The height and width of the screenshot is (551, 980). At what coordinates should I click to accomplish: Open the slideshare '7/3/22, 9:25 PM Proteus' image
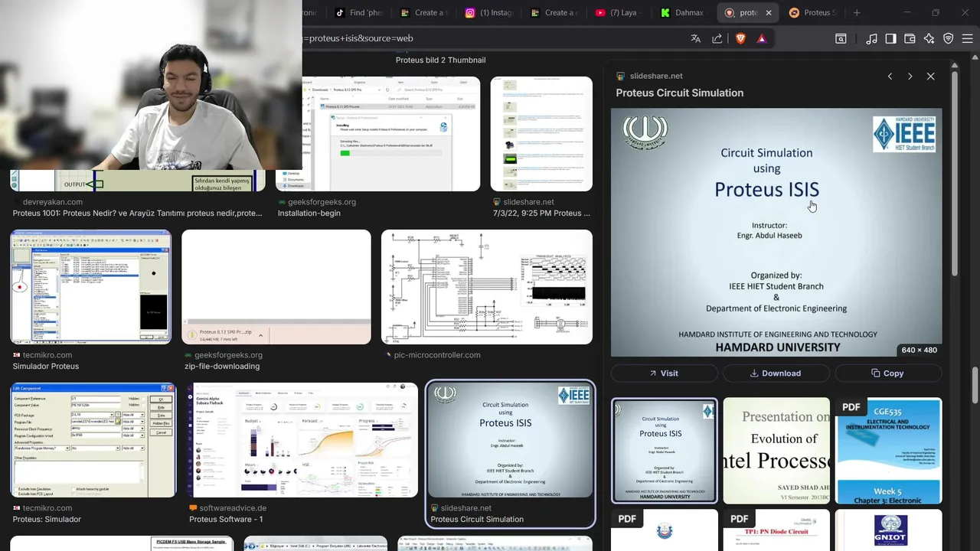(541, 134)
